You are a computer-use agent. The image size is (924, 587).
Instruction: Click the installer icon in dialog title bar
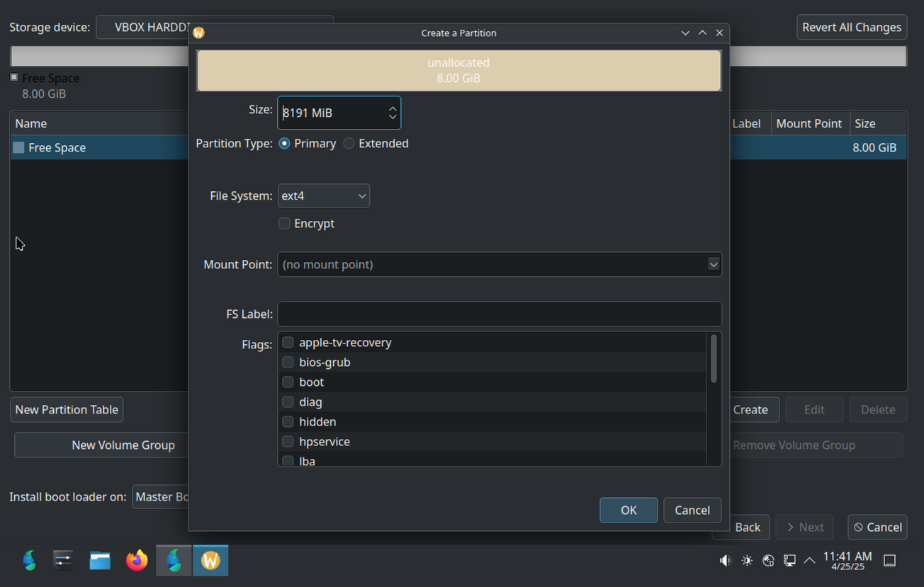click(199, 33)
